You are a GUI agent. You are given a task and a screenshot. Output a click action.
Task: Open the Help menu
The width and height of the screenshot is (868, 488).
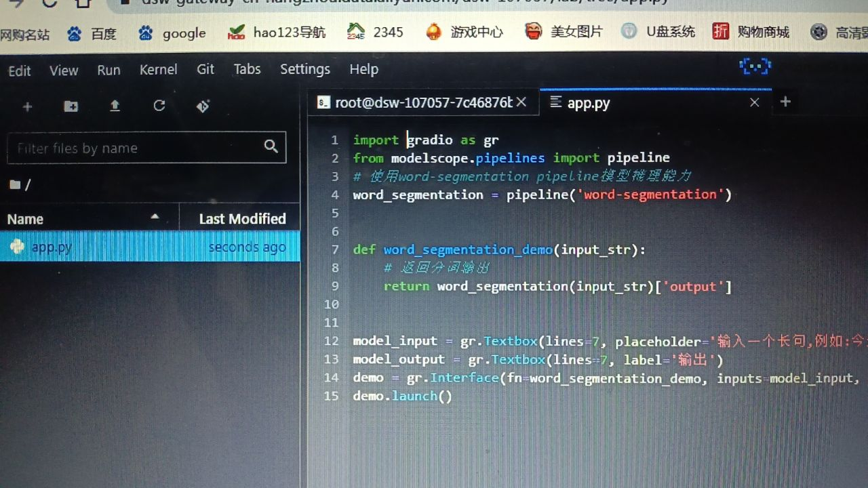[x=363, y=69]
